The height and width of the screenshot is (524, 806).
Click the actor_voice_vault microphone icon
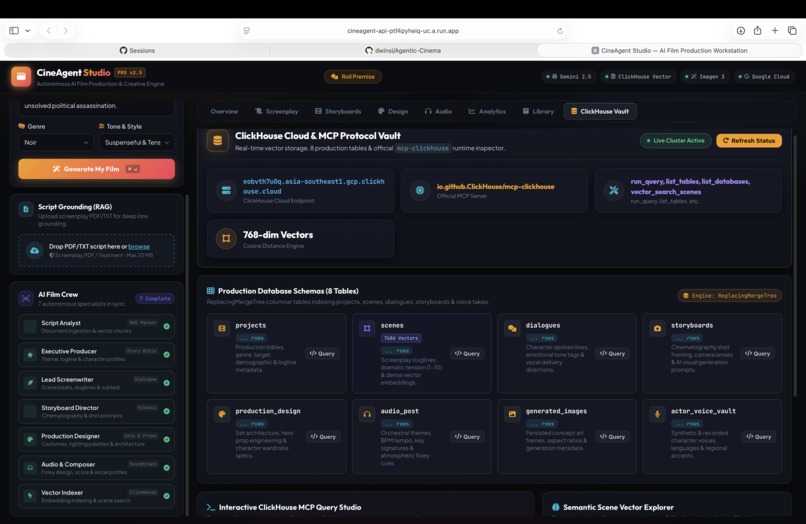[657, 414]
